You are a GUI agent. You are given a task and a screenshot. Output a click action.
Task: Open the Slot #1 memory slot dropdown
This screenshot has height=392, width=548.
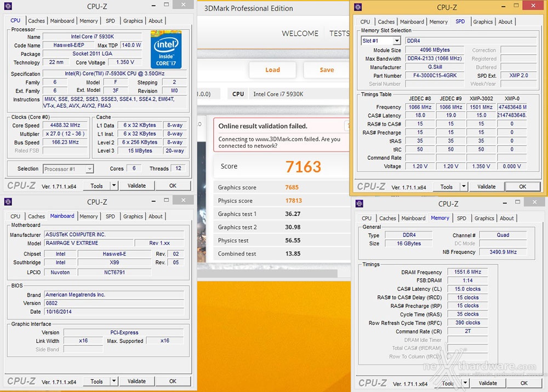click(x=397, y=41)
